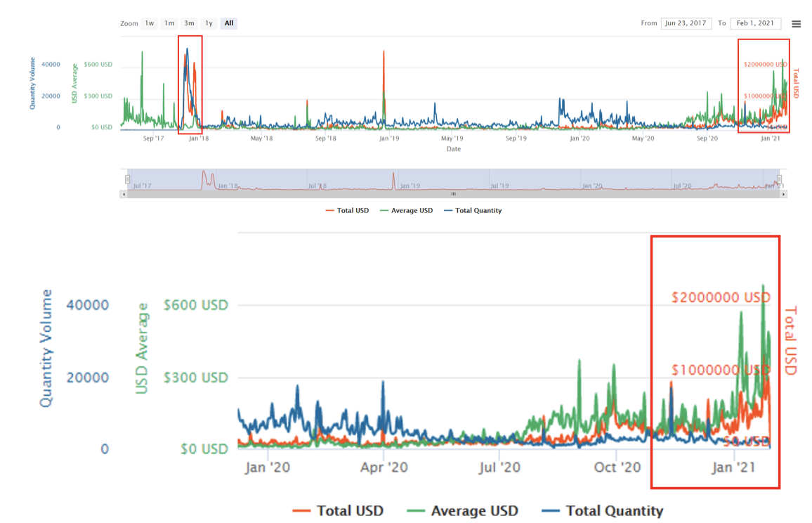Click the scrollbar center grip thumb
Viewport: 812px width, 523px height.
(x=453, y=194)
